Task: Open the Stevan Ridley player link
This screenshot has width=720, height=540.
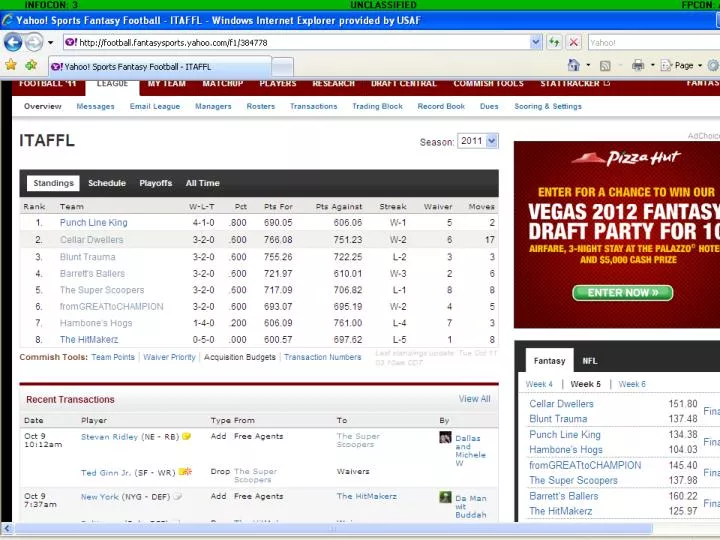Action: point(109,437)
